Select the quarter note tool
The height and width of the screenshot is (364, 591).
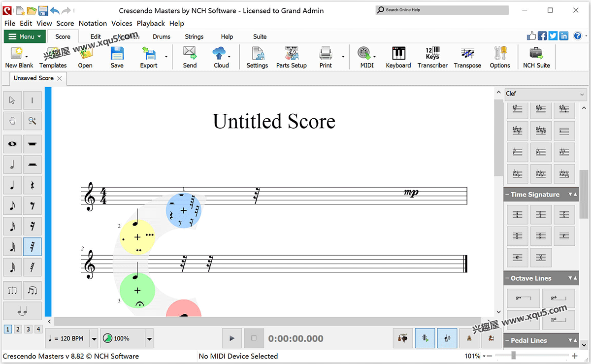[12, 185]
